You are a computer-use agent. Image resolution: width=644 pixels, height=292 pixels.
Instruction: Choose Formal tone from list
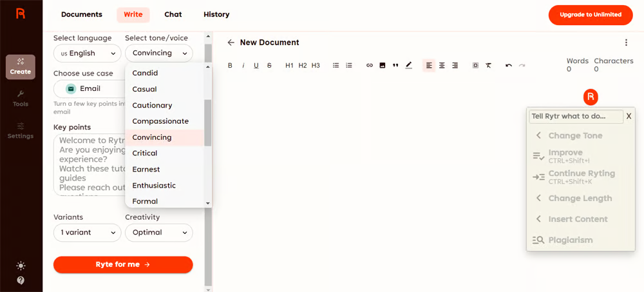tap(165, 201)
